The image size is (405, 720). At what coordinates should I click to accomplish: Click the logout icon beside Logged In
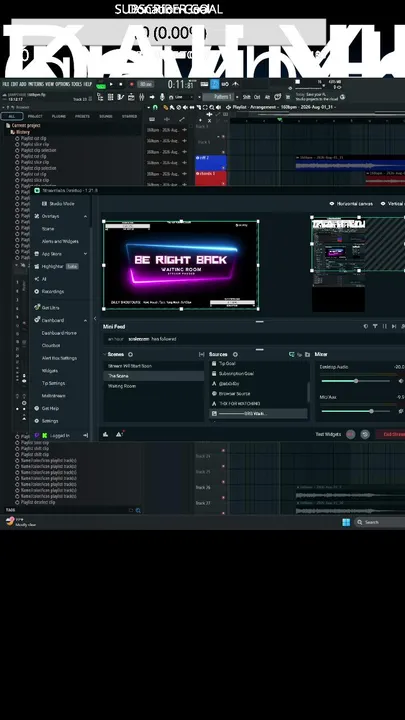[85, 435]
